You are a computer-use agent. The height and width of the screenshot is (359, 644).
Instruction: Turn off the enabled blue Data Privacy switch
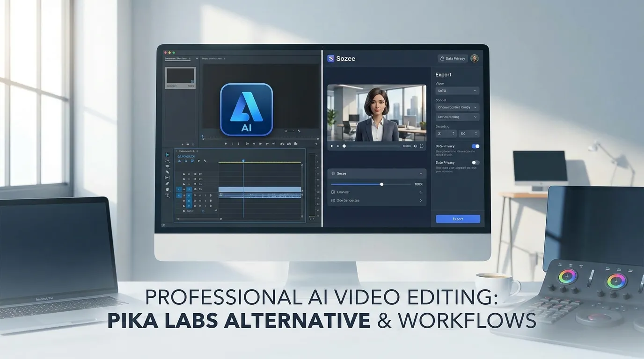[476, 146]
